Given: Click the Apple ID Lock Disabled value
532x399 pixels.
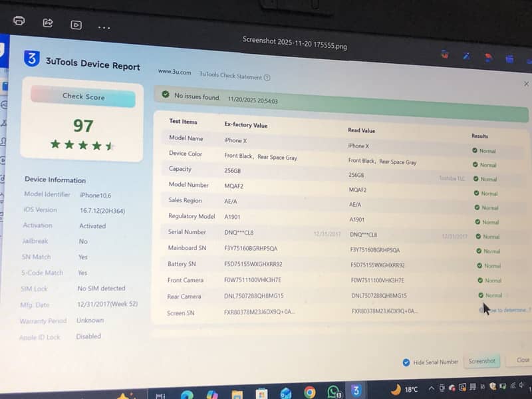Looking at the screenshot, I should [88, 336].
